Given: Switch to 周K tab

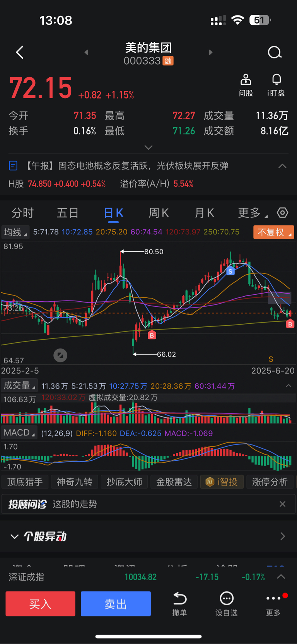Looking at the screenshot, I should (159, 213).
